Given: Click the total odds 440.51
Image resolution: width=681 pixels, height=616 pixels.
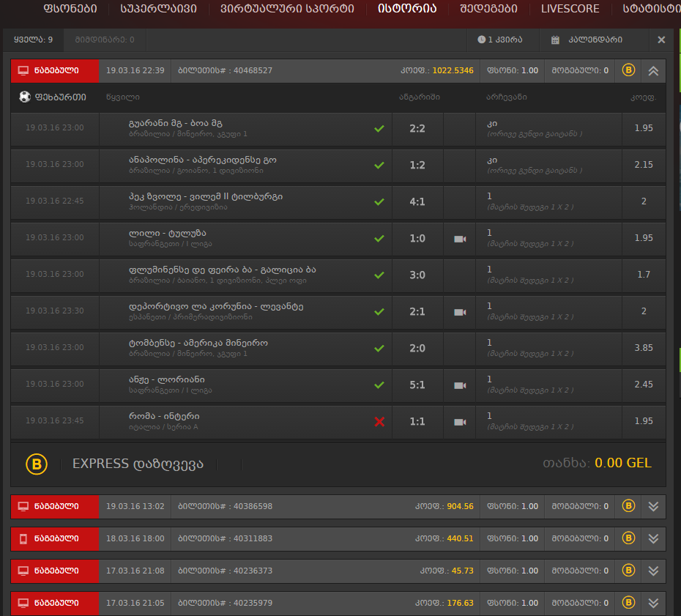Looking at the screenshot, I should pyautogui.click(x=460, y=538).
